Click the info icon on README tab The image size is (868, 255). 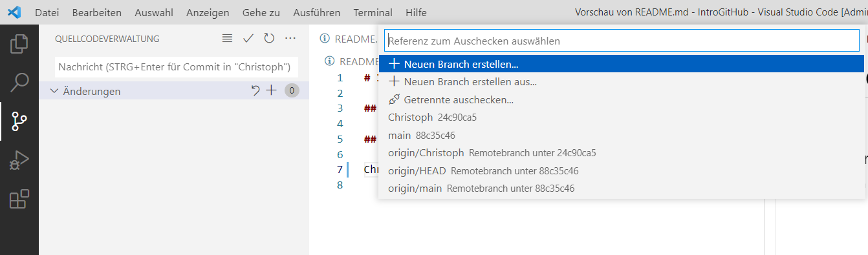(x=325, y=39)
